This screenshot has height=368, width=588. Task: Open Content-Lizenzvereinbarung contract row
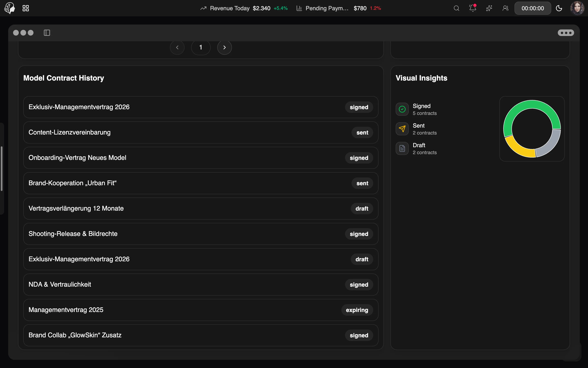click(x=201, y=132)
